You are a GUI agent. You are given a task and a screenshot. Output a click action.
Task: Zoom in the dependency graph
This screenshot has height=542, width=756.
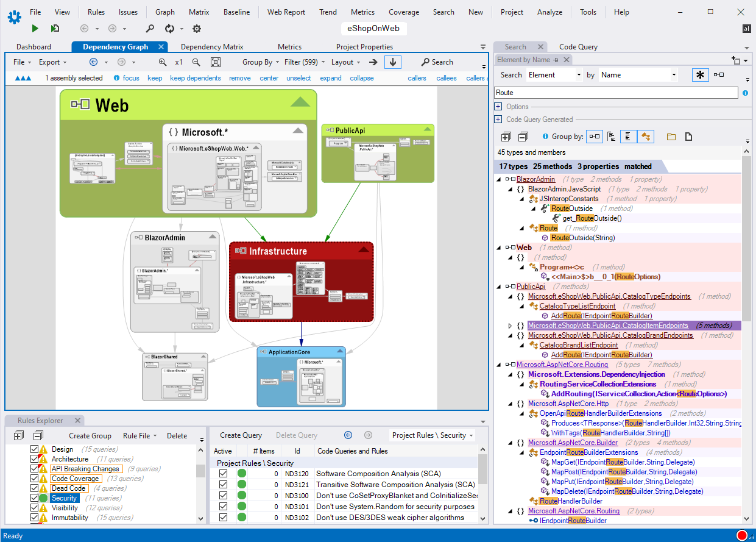pos(163,62)
